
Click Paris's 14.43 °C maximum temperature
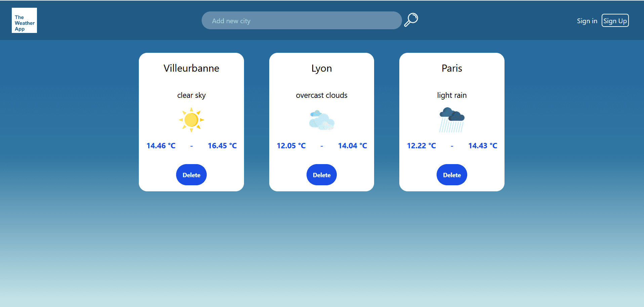click(483, 146)
